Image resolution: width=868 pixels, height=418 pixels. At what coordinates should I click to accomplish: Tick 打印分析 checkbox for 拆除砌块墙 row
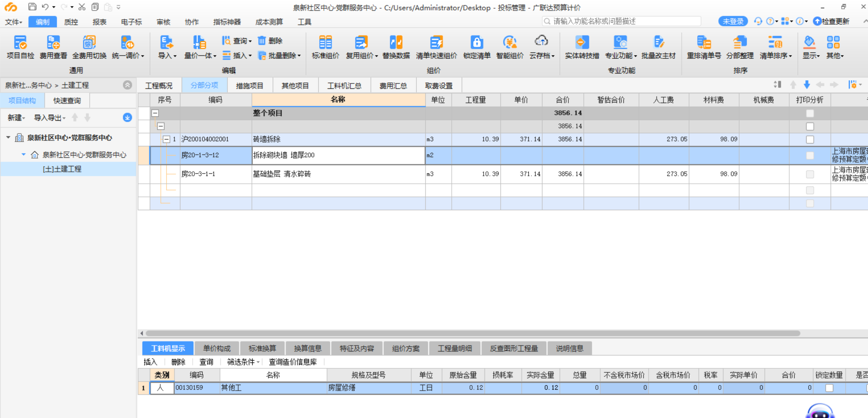(810, 155)
